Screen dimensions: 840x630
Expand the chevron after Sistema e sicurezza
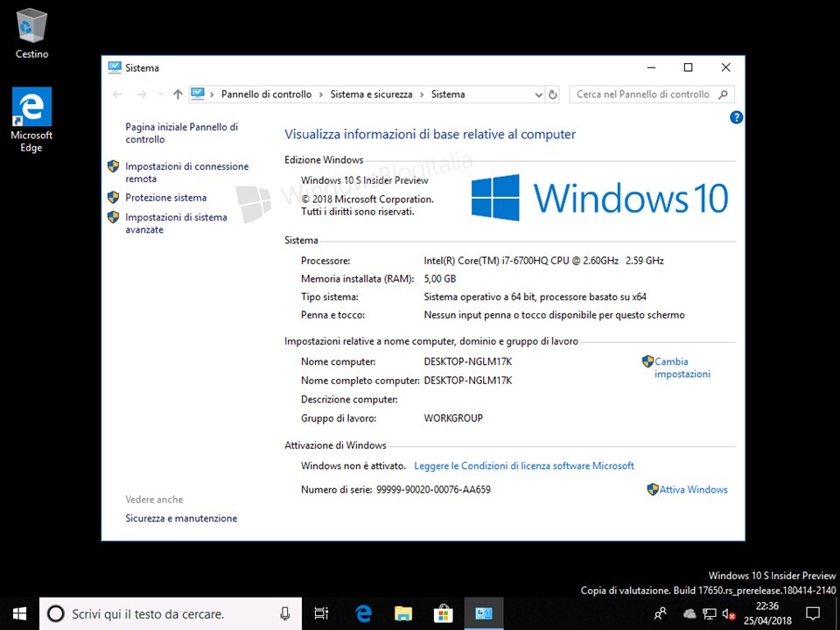point(422,94)
